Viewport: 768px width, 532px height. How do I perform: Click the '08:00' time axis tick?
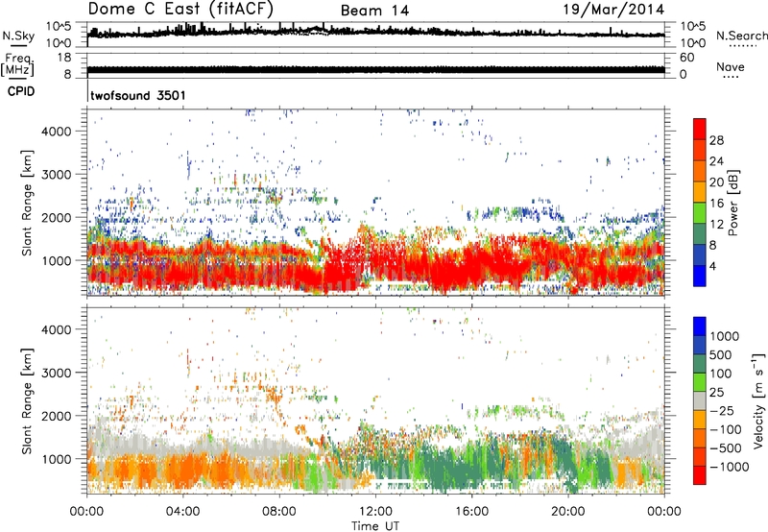pos(279,512)
